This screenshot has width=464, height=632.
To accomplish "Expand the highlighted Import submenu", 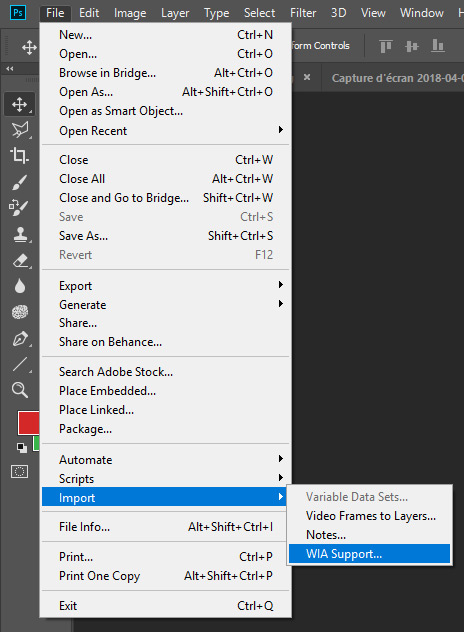I will 165,498.
